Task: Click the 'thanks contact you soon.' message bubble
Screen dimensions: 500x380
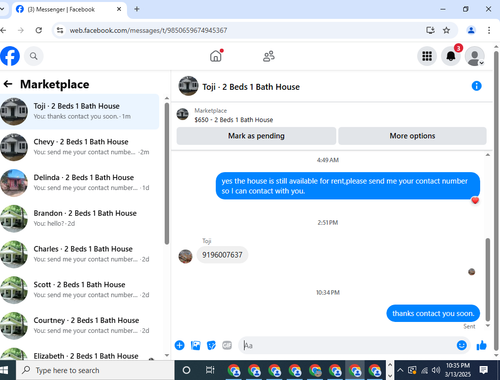Action: 433,313
